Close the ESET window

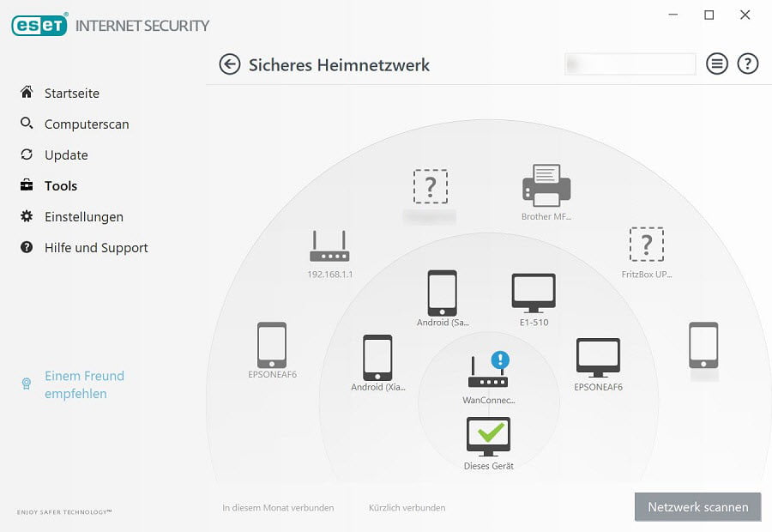pyautogui.click(x=745, y=15)
